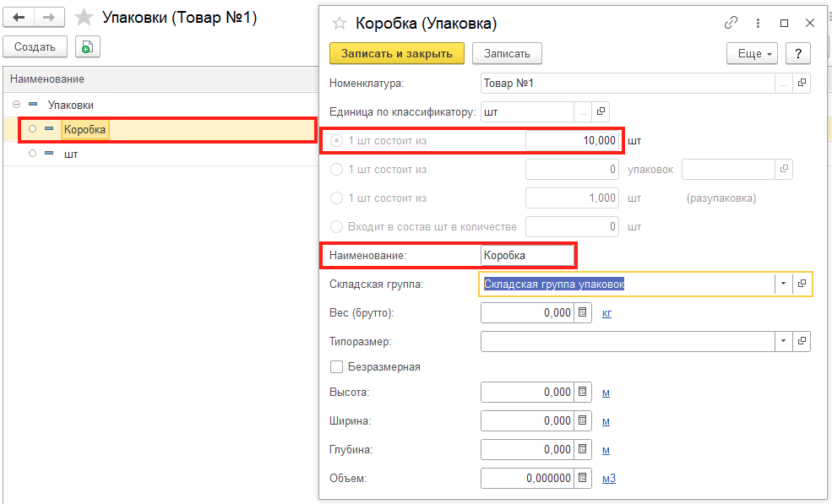Image resolution: width=832 pixels, height=504 pixels.
Task: Click the кг unit link for weight
Action: (607, 313)
